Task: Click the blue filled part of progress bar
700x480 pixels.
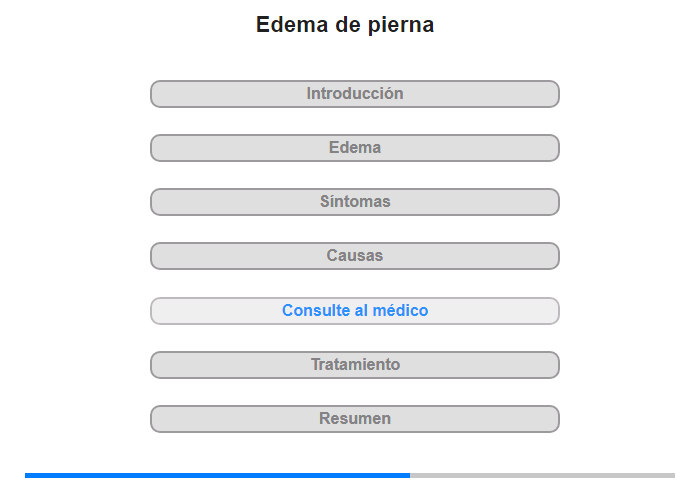Action: click(x=217, y=475)
